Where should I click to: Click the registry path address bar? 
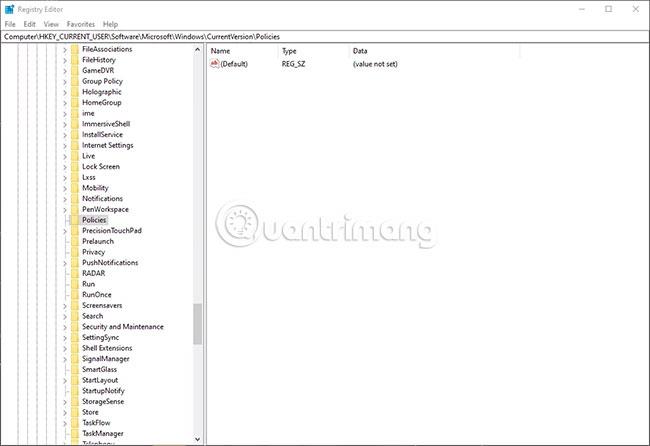[x=325, y=36]
